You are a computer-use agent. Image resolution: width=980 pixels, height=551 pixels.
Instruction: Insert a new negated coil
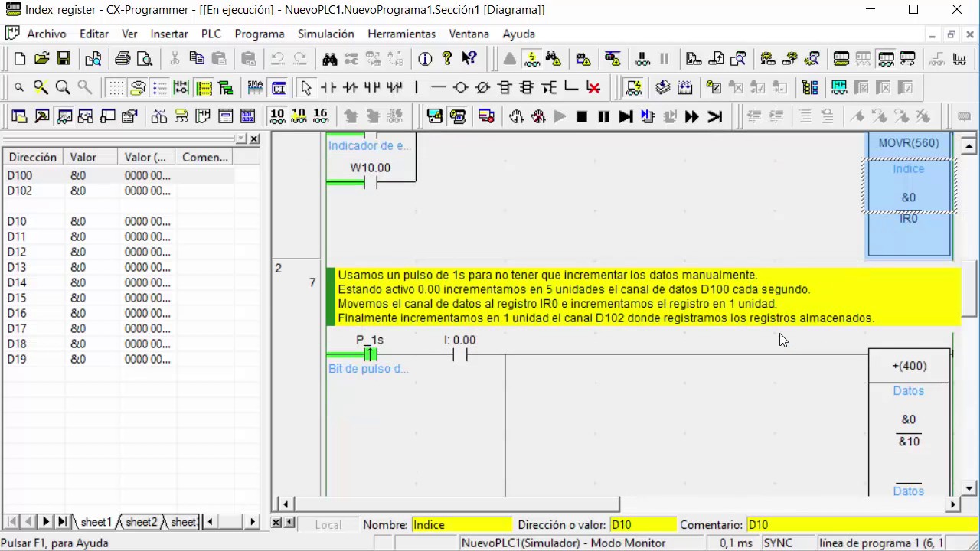(x=482, y=88)
